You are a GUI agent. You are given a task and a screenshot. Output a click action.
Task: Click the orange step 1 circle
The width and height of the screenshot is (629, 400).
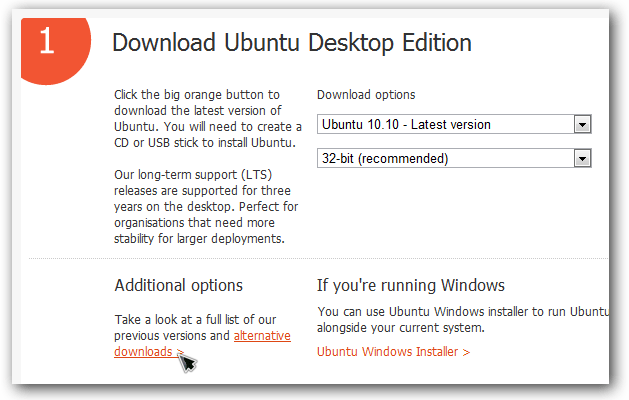coord(55,49)
